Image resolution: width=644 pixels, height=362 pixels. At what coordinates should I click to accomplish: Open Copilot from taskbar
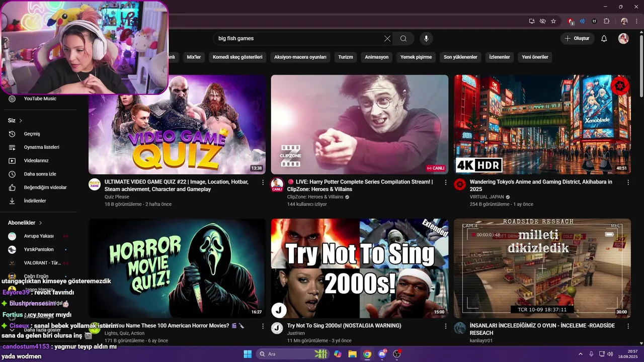click(338, 354)
